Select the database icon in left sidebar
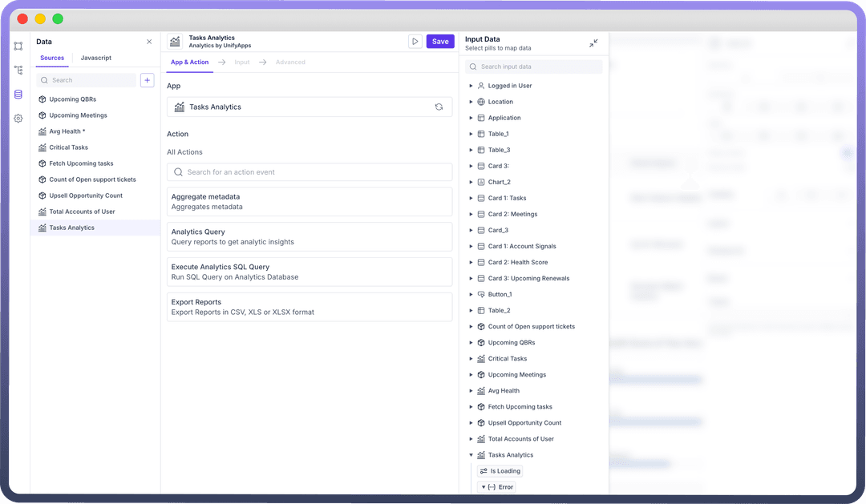866x504 pixels. point(18,95)
